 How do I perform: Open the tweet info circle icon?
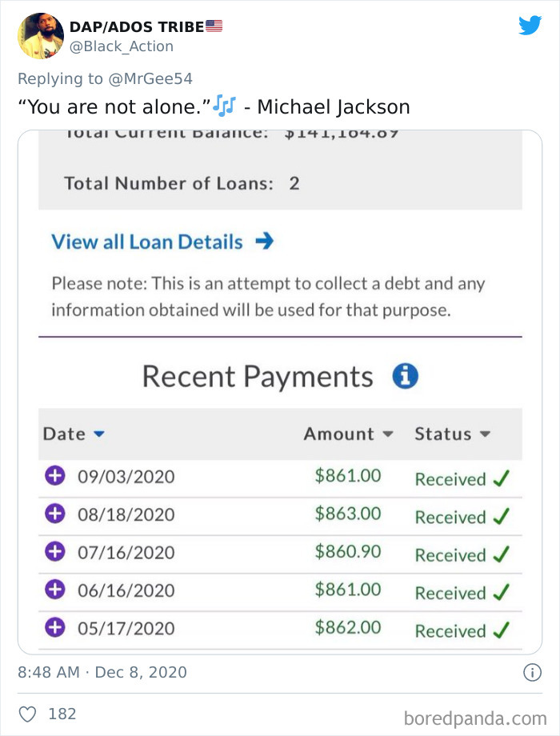532,672
